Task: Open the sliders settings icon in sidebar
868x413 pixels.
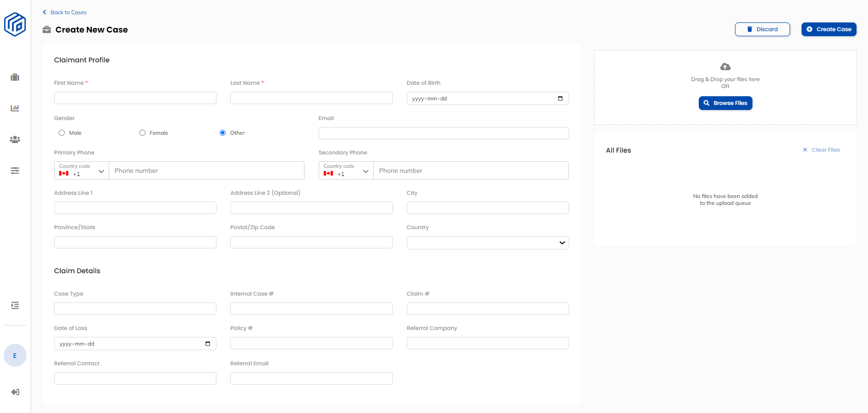Action: click(x=15, y=171)
